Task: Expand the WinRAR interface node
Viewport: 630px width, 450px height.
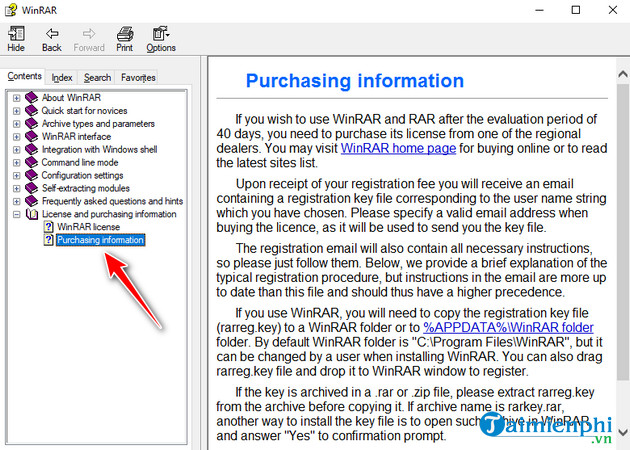Action: (16, 137)
